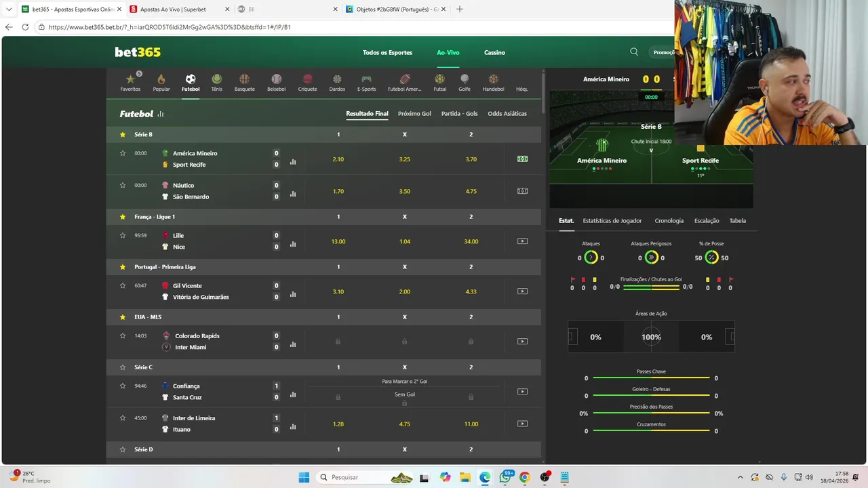
Task: Favorite the Colorado Rapids match star
Action: [x=123, y=335]
